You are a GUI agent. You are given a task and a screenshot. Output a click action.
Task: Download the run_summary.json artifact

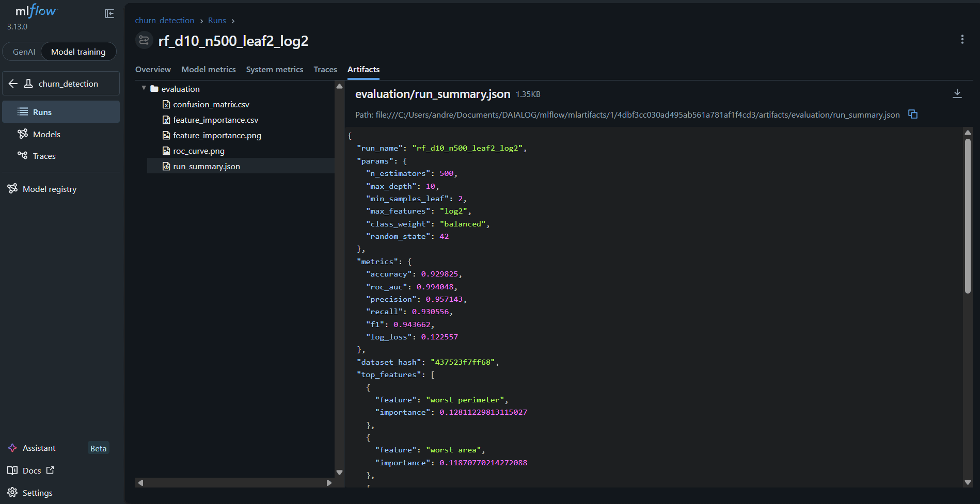(957, 93)
